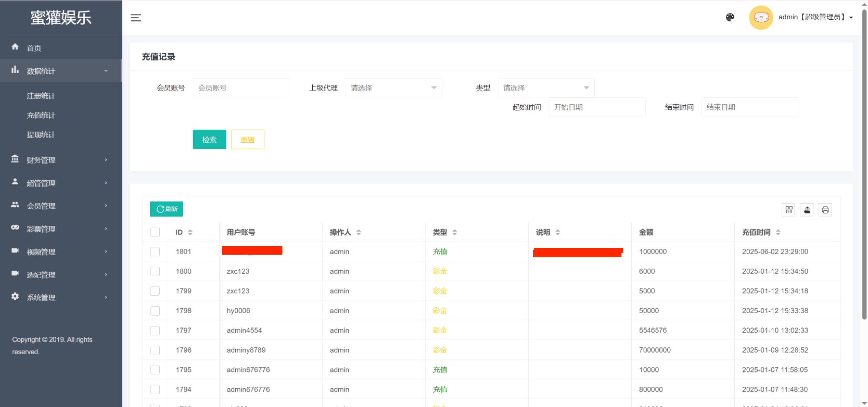
Task: Go to 提现统计 in the sidebar
Action: coord(40,134)
